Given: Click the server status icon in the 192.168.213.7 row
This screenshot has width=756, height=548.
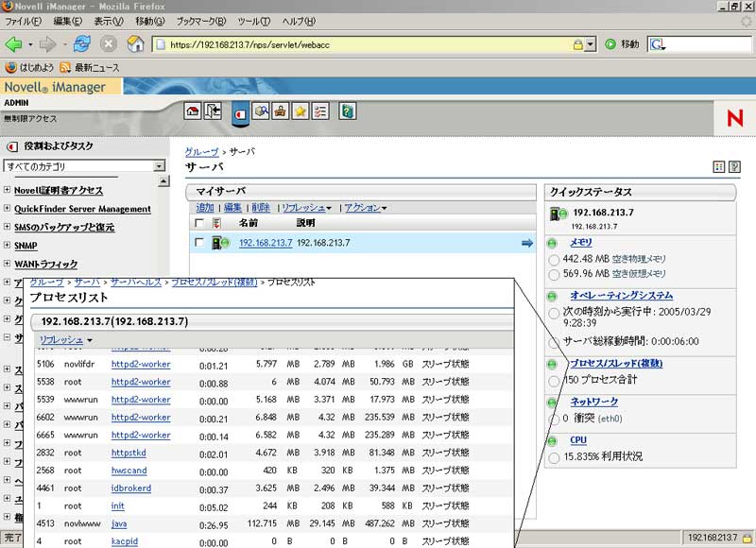Looking at the screenshot, I should coord(220,243).
